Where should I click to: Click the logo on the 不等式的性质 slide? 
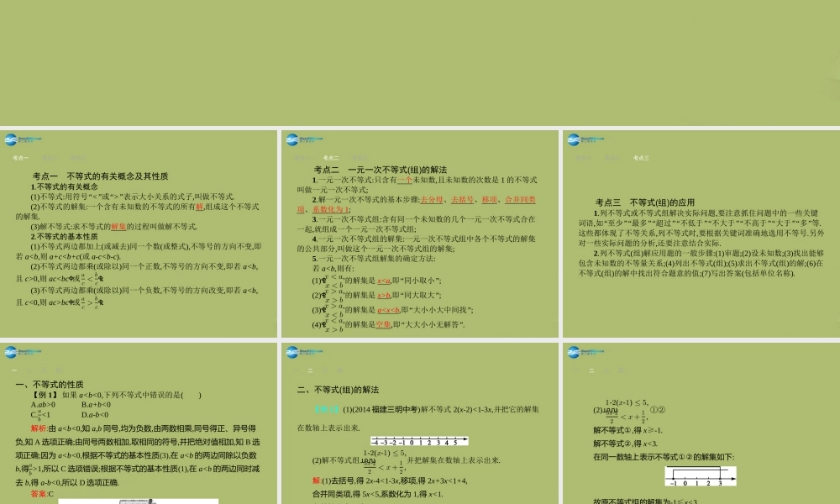[x=23, y=352]
